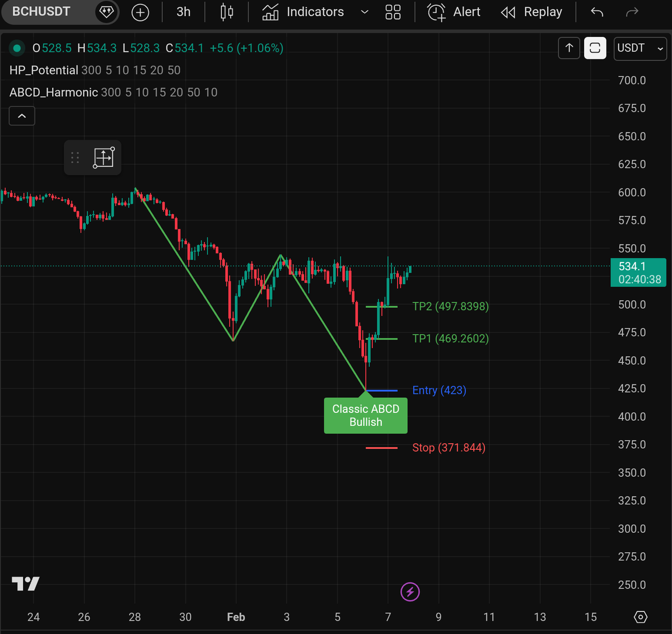Create a new Alert
The height and width of the screenshot is (634, 672).
(x=454, y=12)
